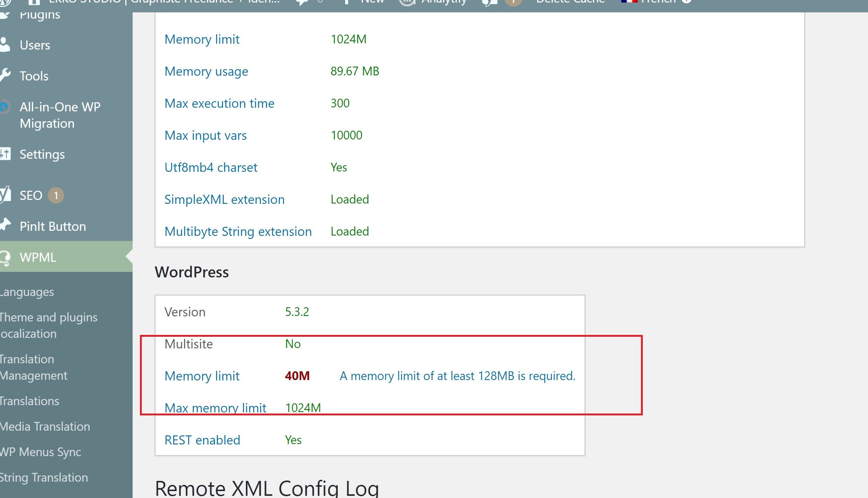The width and height of the screenshot is (868, 498).
Task: Click the PHP Memory limit link above Memory usage
Action: (x=202, y=39)
